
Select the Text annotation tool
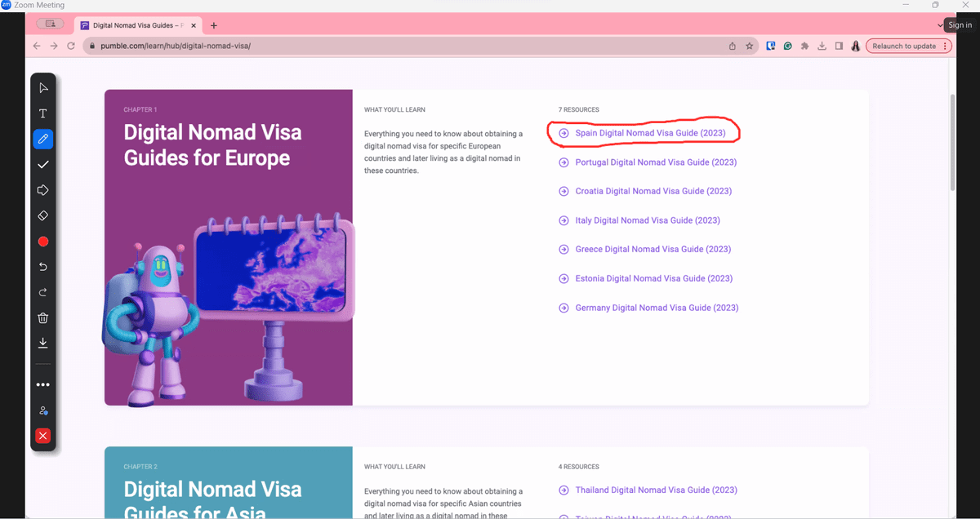coord(43,113)
